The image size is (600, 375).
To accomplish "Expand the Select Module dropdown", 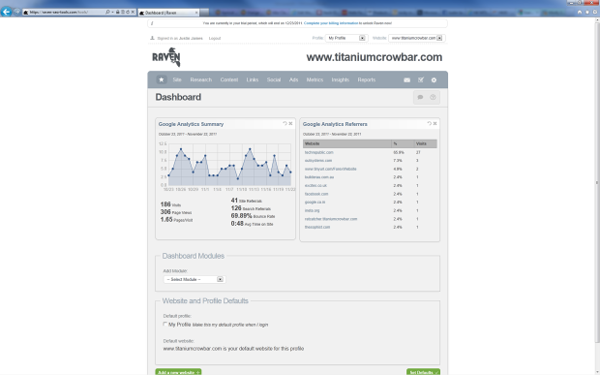I will (194, 279).
